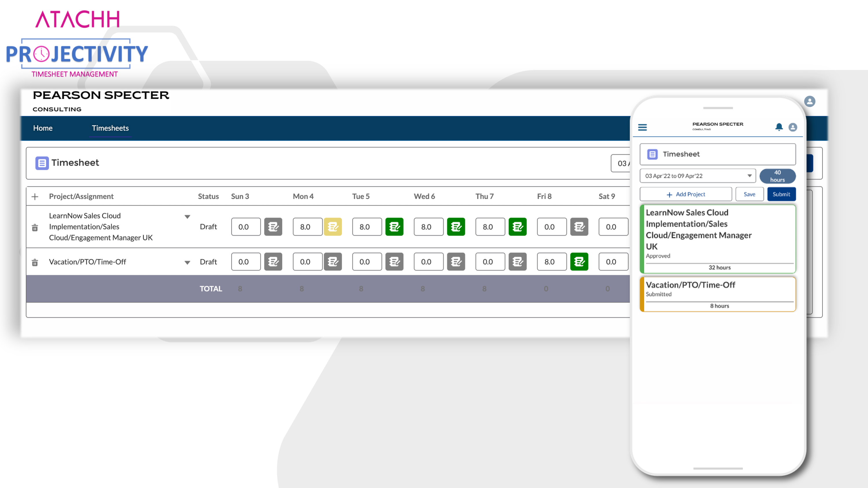Expand LearnNow Sales Cloud project dropdown arrow
868x488 pixels.
click(187, 217)
